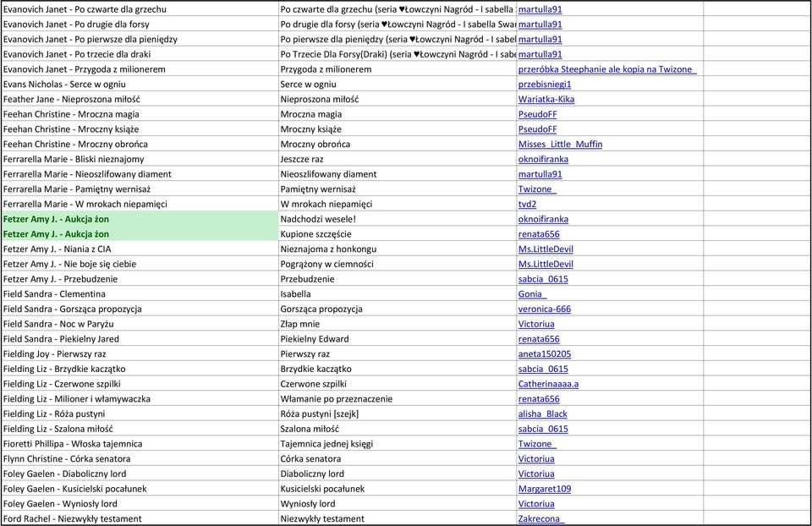
Task: Open renata656 link beside Kupione szczęście
Action: (x=539, y=234)
